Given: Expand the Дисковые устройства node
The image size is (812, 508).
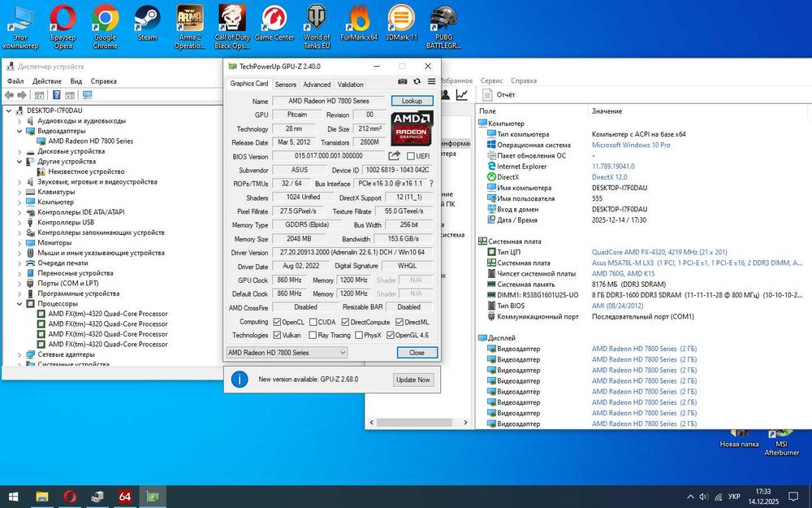Looking at the screenshot, I should [x=19, y=151].
